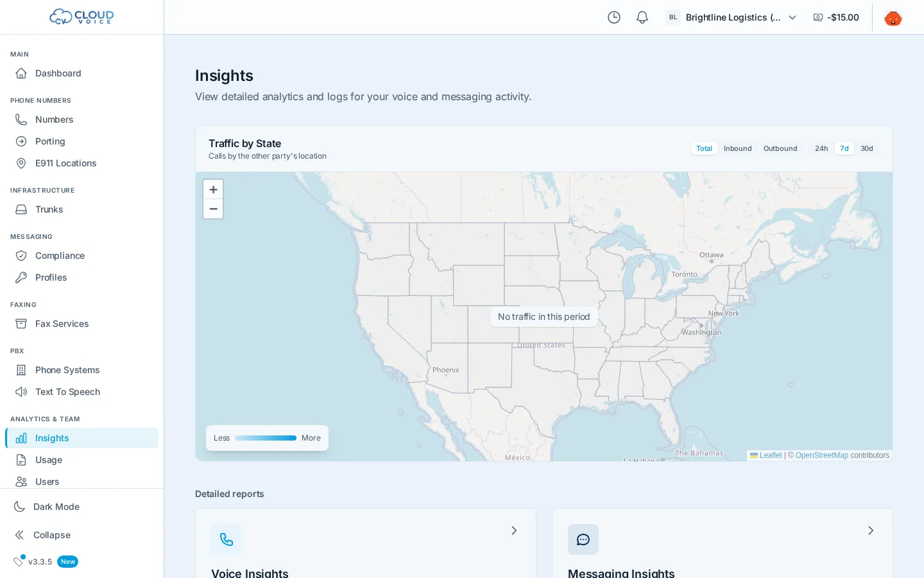The height and width of the screenshot is (578, 924).
Task: Click the Toronto label on the map
Action: click(684, 274)
